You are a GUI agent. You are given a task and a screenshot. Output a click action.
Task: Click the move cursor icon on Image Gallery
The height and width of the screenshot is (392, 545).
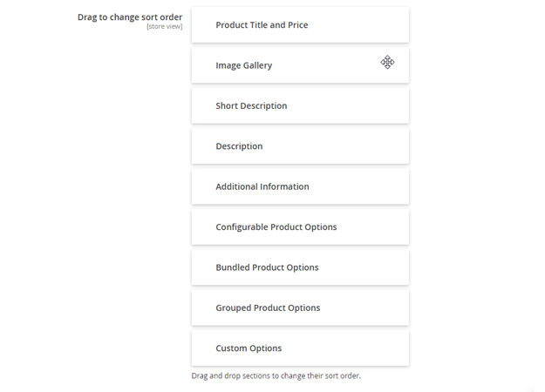click(387, 62)
